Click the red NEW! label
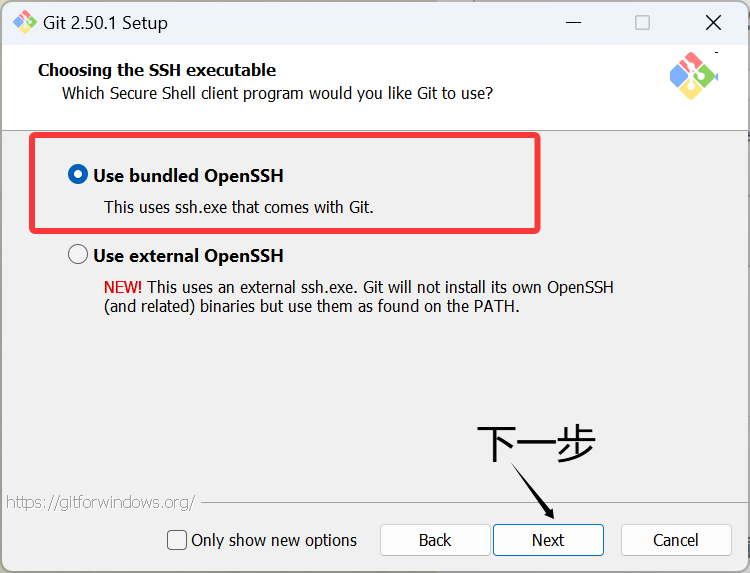This screenshot has height=573, width=750. coord(123,287)
